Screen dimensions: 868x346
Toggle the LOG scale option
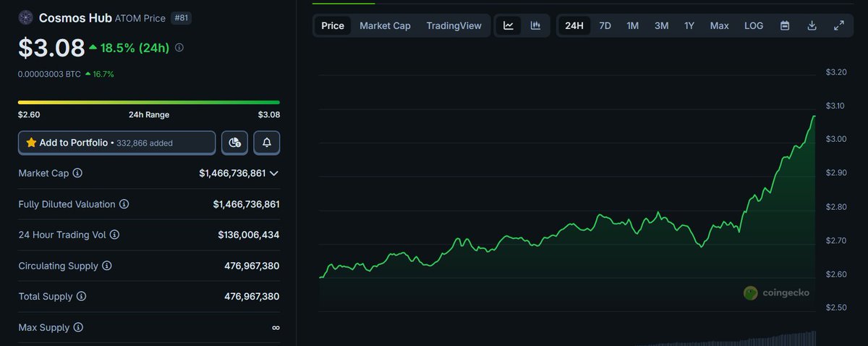(x=754, y=25)
